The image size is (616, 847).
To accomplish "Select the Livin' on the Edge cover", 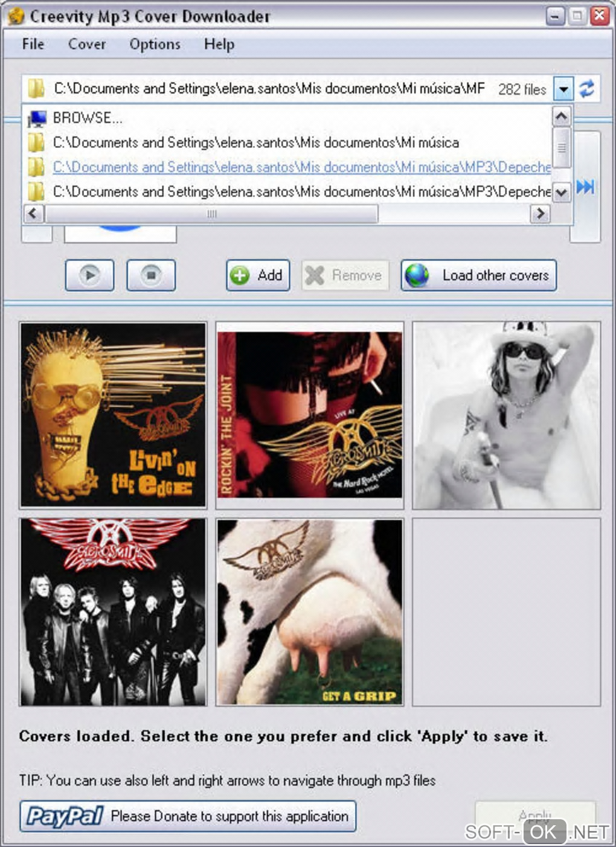I will [x=113, y=415].
